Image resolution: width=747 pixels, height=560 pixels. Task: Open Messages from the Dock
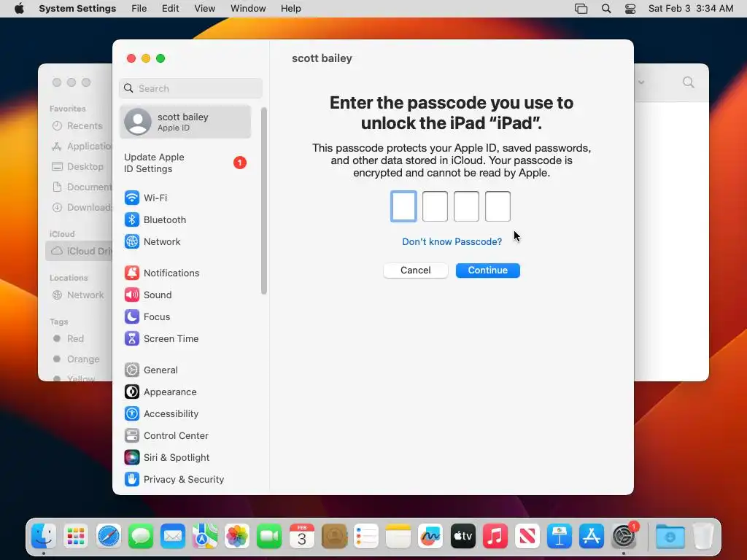click(141, 537)
